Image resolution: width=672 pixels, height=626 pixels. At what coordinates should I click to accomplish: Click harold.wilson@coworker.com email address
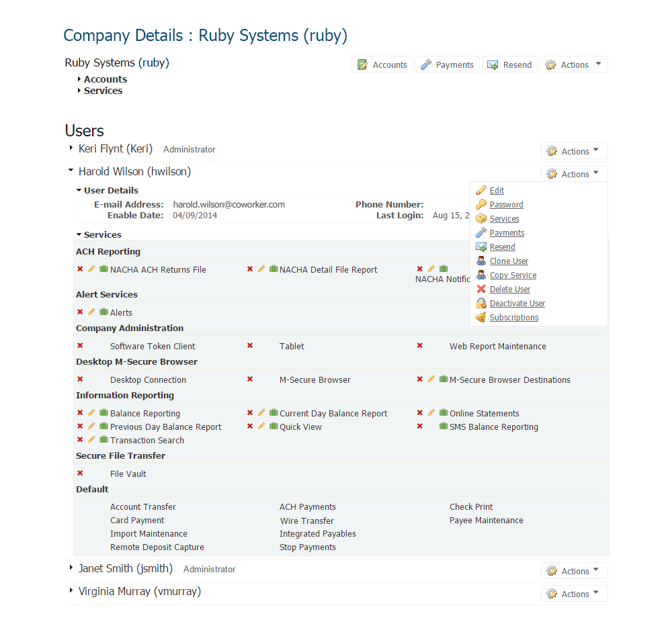(x=229, y=204)
